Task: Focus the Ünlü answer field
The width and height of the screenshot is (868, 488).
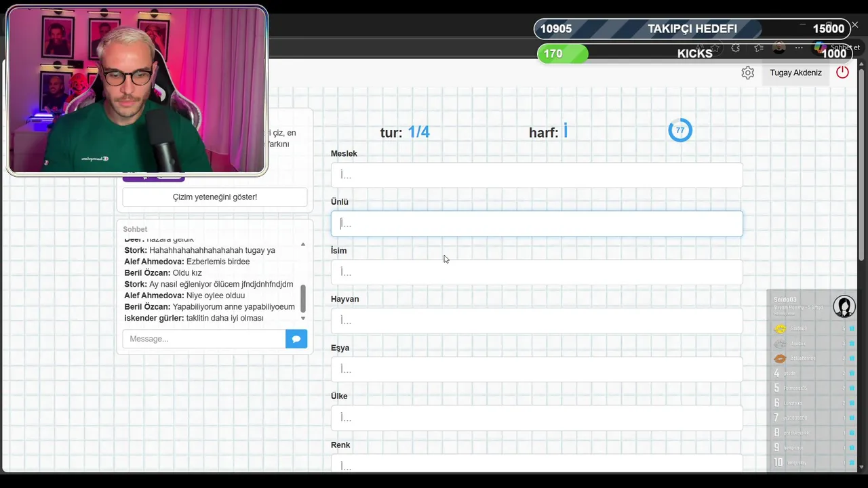Action: pyautogui.click(x=536, y=224)
